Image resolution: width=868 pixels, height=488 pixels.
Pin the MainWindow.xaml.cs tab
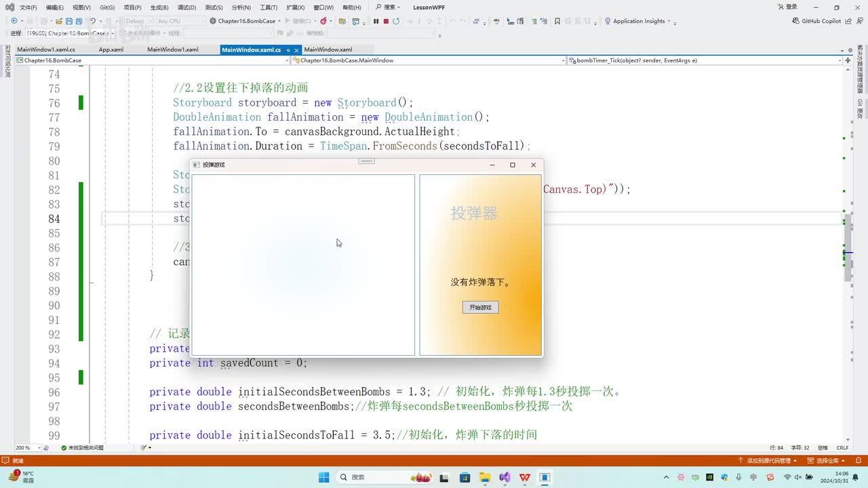(x=288, y=50)
